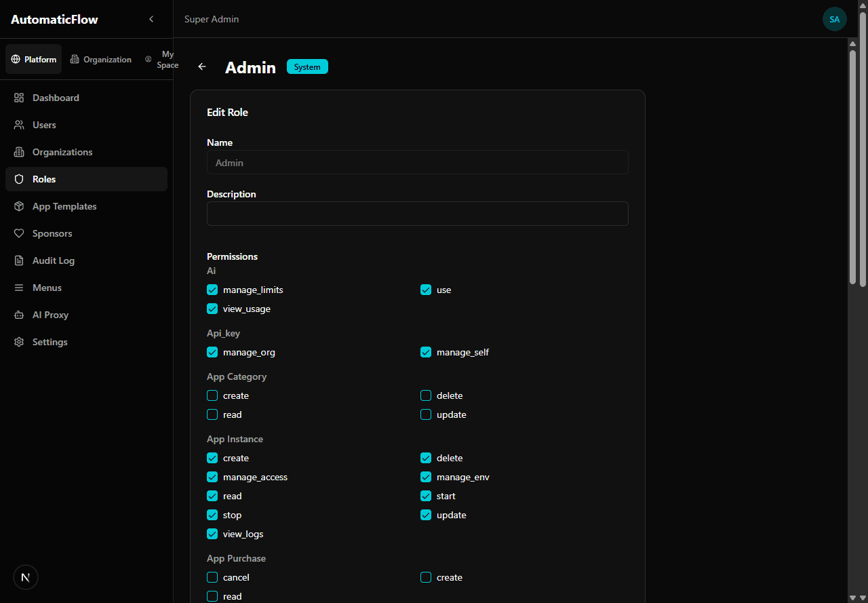Click the Roles shield icon
This screenshot has height=603, width=868.
19,179
